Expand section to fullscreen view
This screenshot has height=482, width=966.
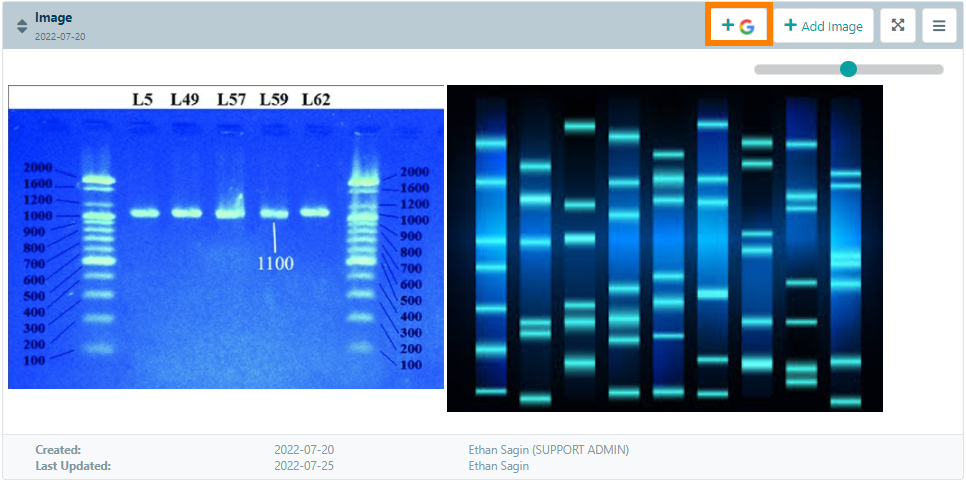[898, 25]
